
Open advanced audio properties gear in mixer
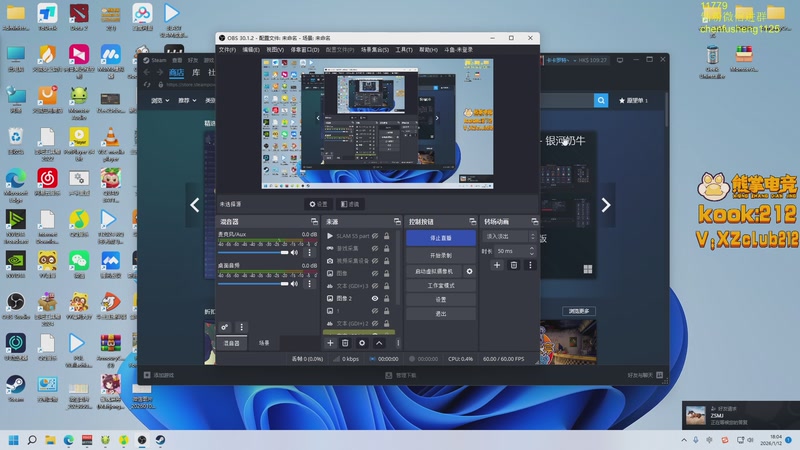coord(224,327)
